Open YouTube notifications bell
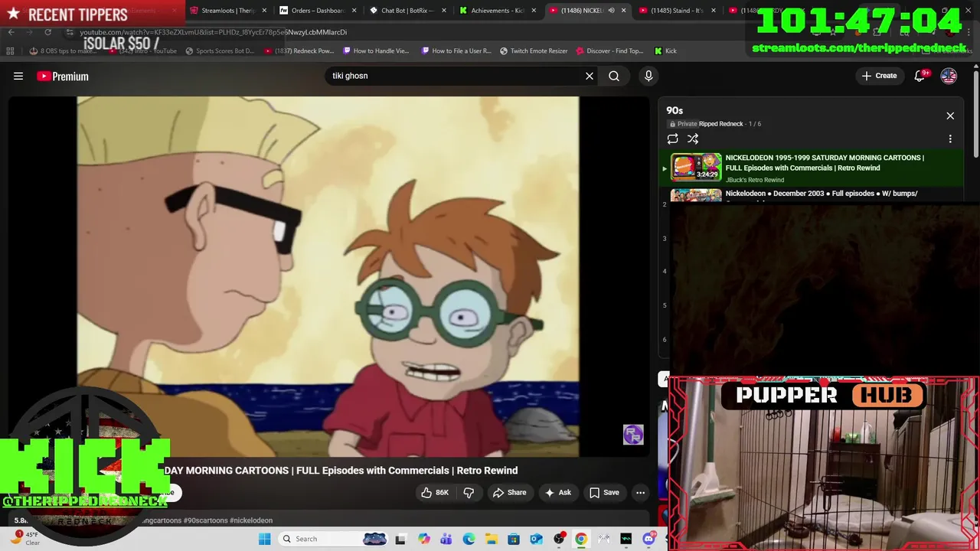Screen dimensions: 980x551 click(920, 76)
